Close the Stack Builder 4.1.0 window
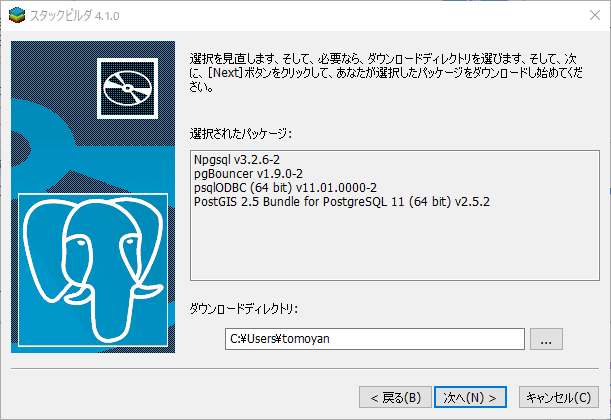The height and width of the screenshot is (420, 611). tap(595, 15)
